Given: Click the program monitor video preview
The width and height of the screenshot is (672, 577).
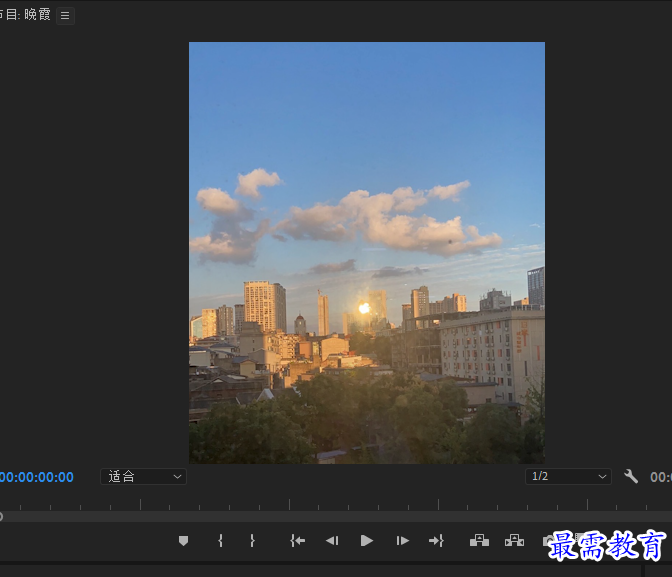Looking at the screenshot, I should (367, 252).
